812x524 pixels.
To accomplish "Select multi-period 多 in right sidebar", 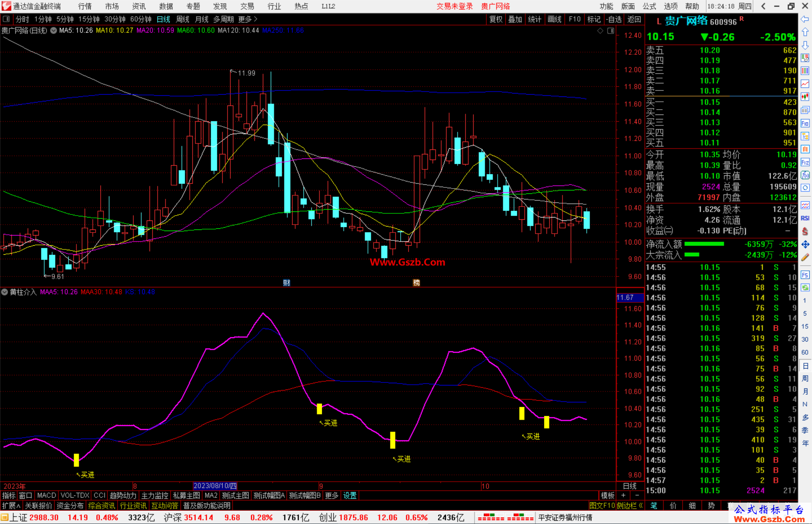I will click(805, 417).
